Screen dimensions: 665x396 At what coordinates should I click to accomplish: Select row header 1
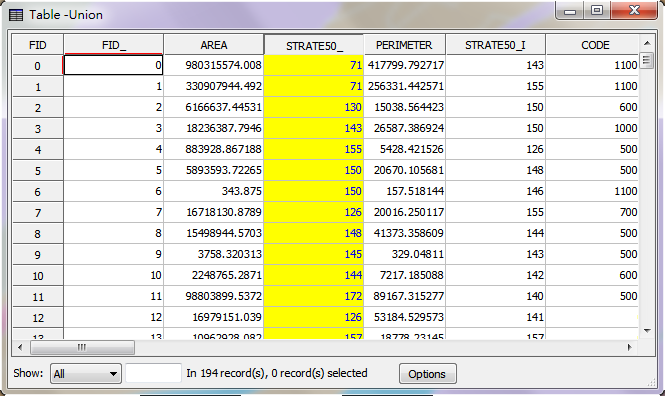point(38,87)
